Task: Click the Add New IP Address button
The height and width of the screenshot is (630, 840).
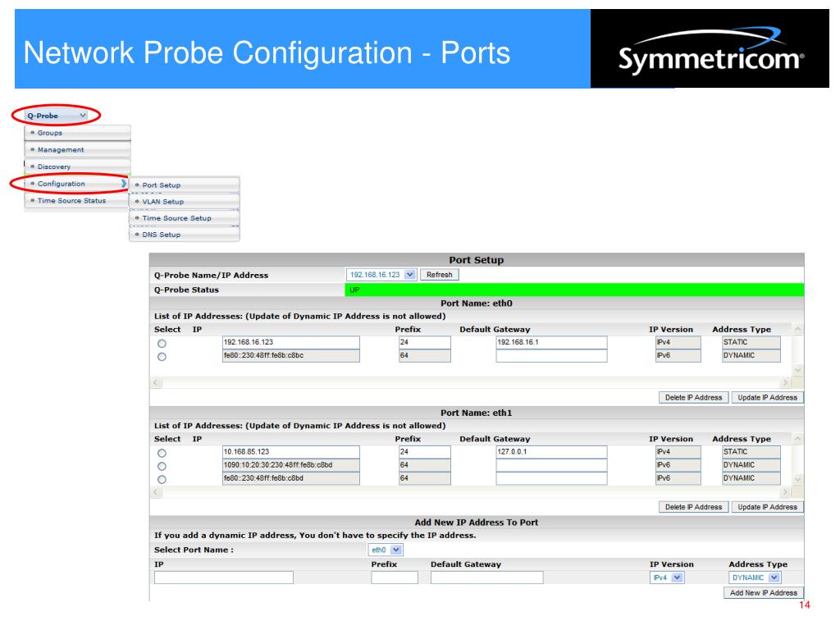Action: [x=764, y=593]
